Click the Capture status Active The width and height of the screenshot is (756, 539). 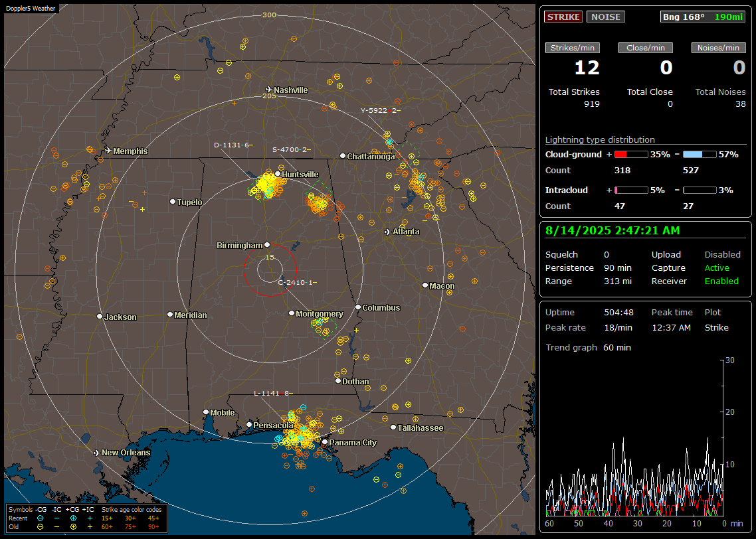tap(717, 268)
